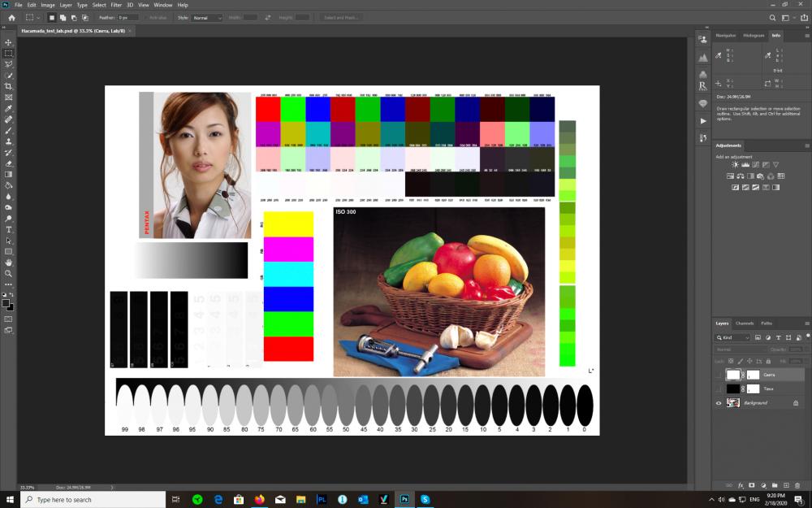812x508 pixels.
Task: Open the Filter menu
Action: tap(116, 5)
